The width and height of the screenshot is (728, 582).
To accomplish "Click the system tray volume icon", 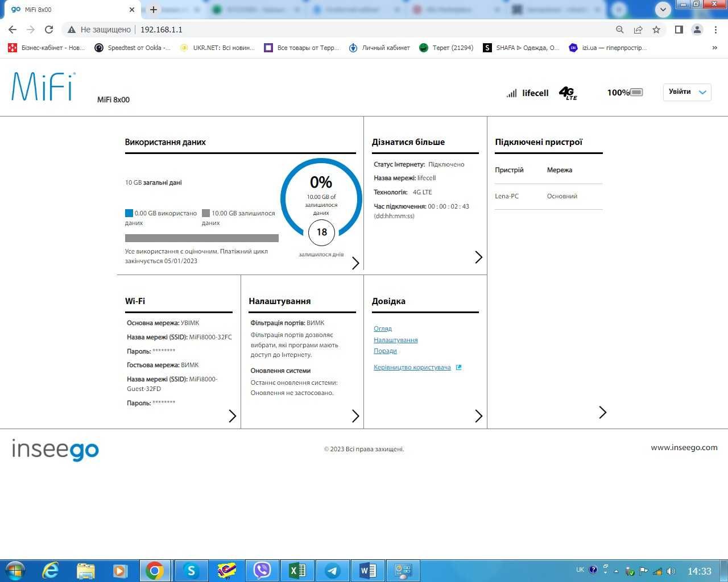I will point(671,571).
